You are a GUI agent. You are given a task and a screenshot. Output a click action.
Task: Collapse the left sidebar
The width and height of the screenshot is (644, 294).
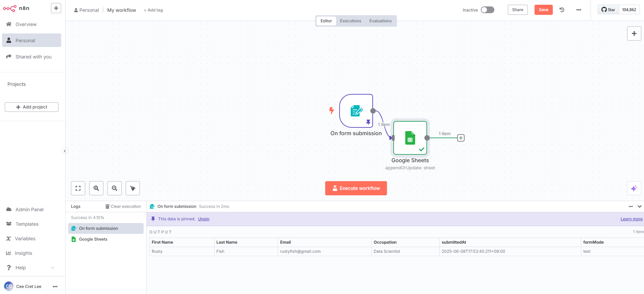[65, 151]
